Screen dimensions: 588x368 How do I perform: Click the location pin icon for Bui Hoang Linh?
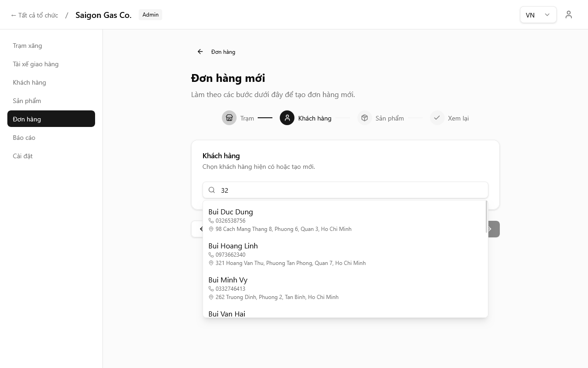pos(211,263)
